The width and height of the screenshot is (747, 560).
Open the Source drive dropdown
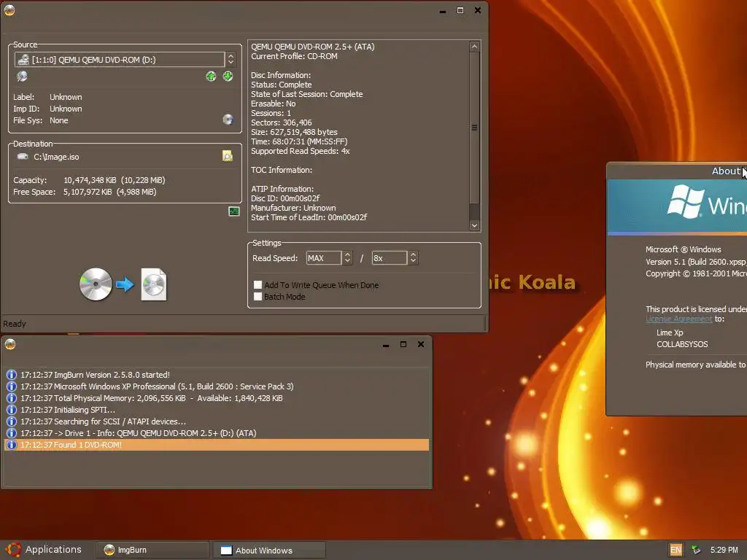[x=231, y=60]
